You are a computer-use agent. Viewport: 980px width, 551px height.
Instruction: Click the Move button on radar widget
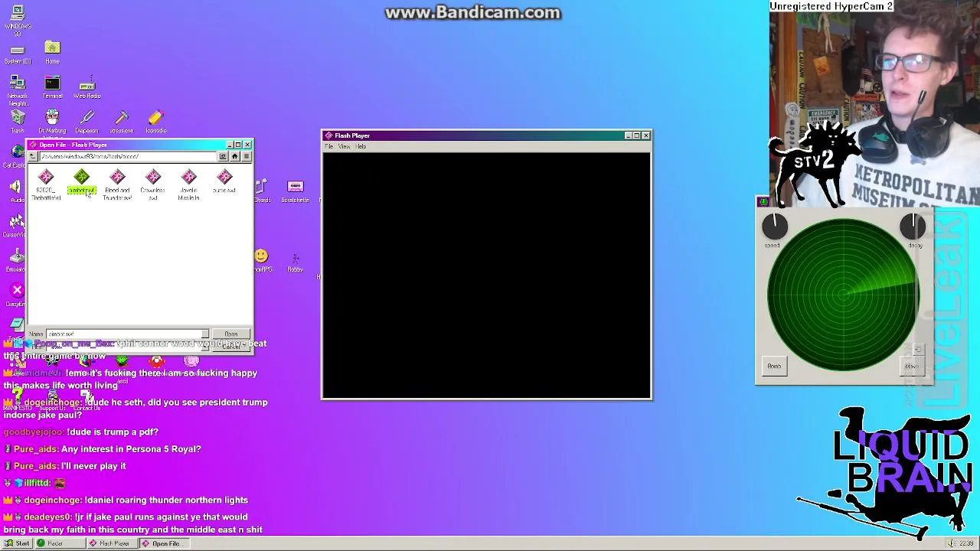[912, 366]
